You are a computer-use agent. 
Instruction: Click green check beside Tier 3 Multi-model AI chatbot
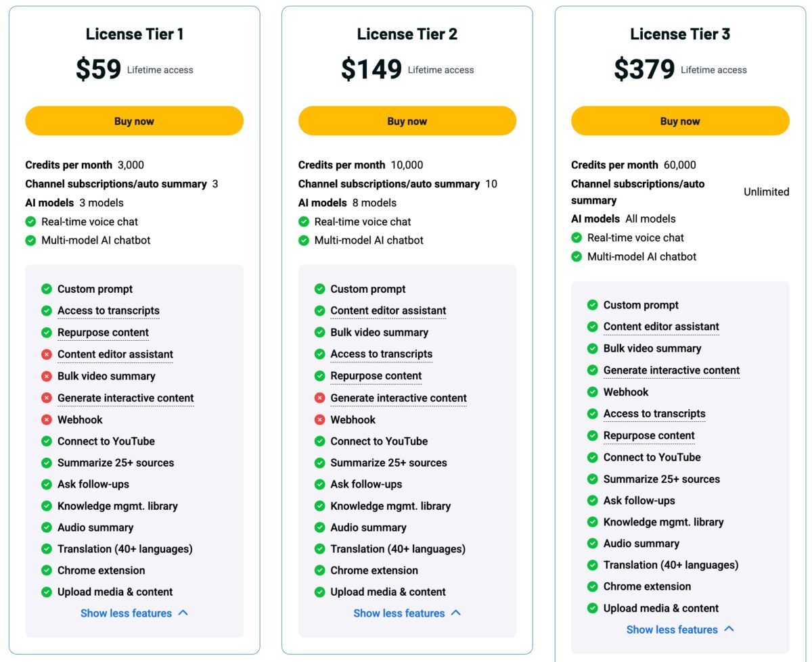577,256
